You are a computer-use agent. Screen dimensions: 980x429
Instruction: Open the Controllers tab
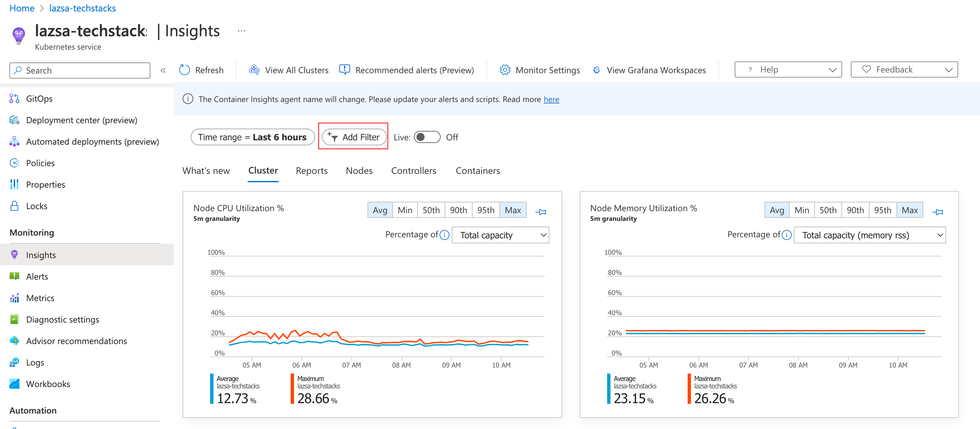(x=413, y=171)
